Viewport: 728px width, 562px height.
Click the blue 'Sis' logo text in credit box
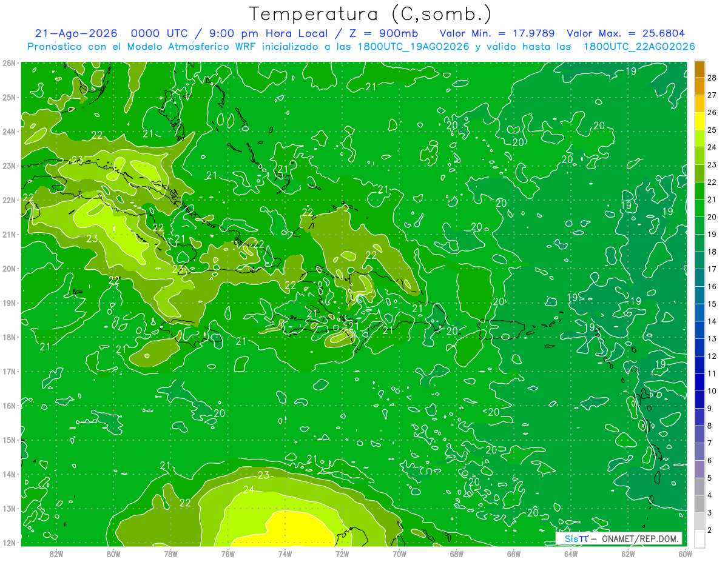[571, 538]
